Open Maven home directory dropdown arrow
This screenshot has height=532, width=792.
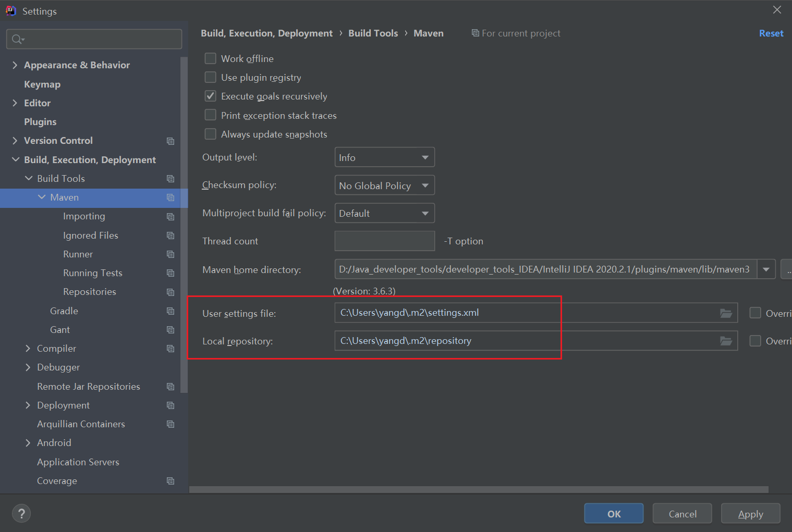pyautogui.click(x=766, y=269)
